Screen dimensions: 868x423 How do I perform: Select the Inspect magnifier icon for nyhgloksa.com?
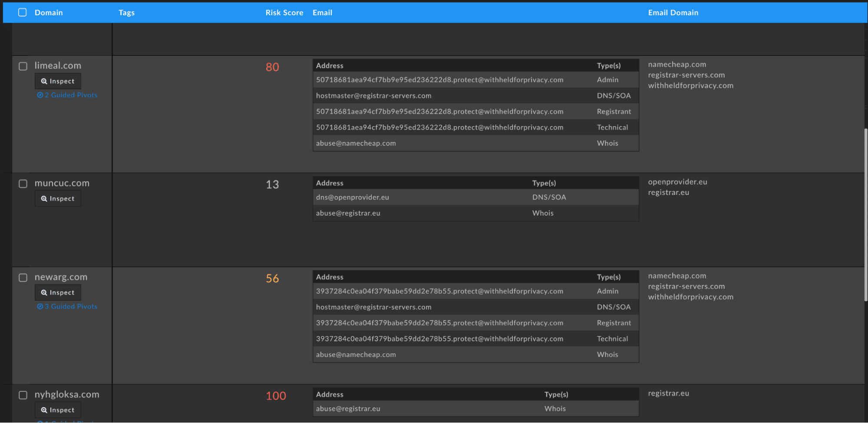tap(44, 410)
